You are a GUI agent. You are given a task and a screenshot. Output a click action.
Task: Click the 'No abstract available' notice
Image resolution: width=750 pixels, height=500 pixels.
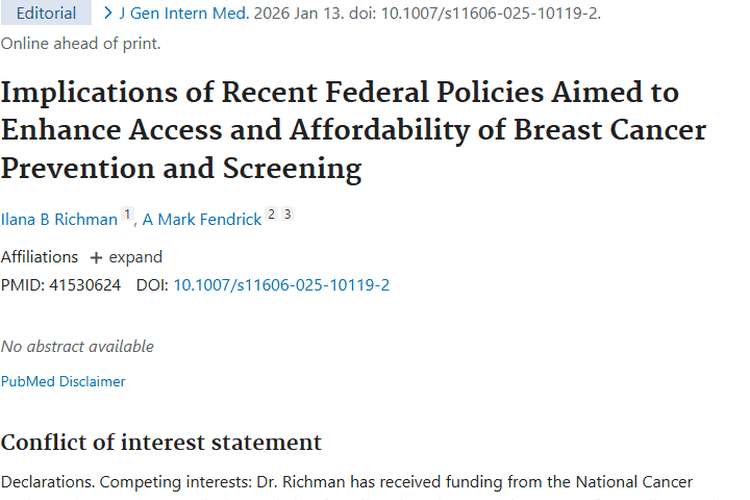[x=77, y=346]
